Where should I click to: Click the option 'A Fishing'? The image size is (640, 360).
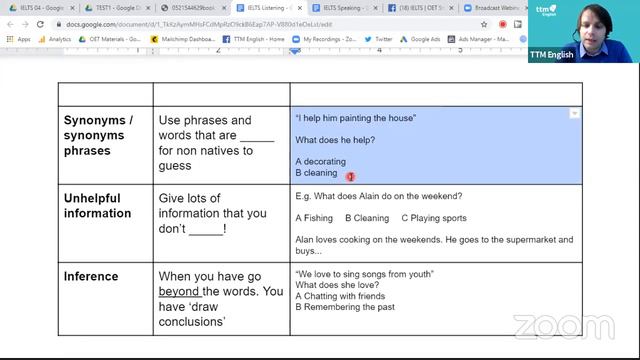(314, 218)
